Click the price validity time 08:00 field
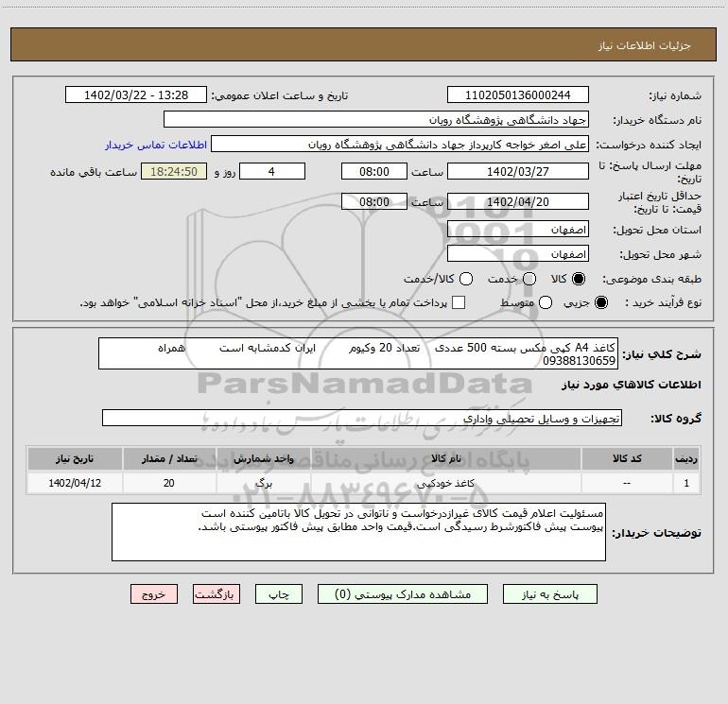This screenshot has height=704, width=728. click(x=374, y=201)
